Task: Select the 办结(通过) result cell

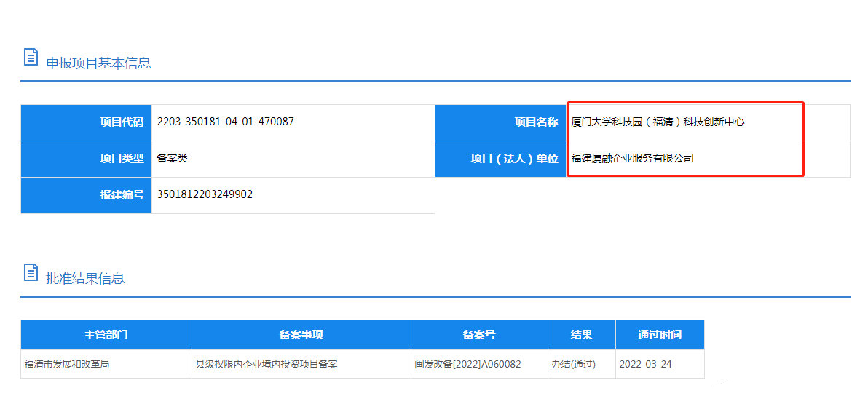Action: 582,364
